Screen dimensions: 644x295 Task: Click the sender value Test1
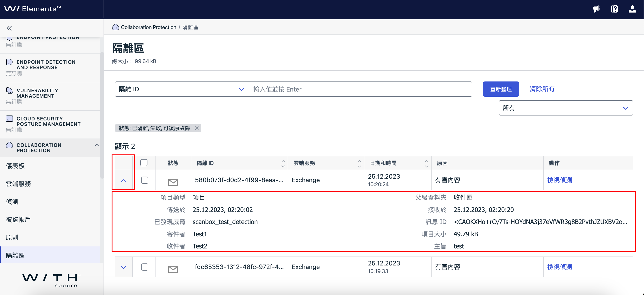[x=200, y=234]
